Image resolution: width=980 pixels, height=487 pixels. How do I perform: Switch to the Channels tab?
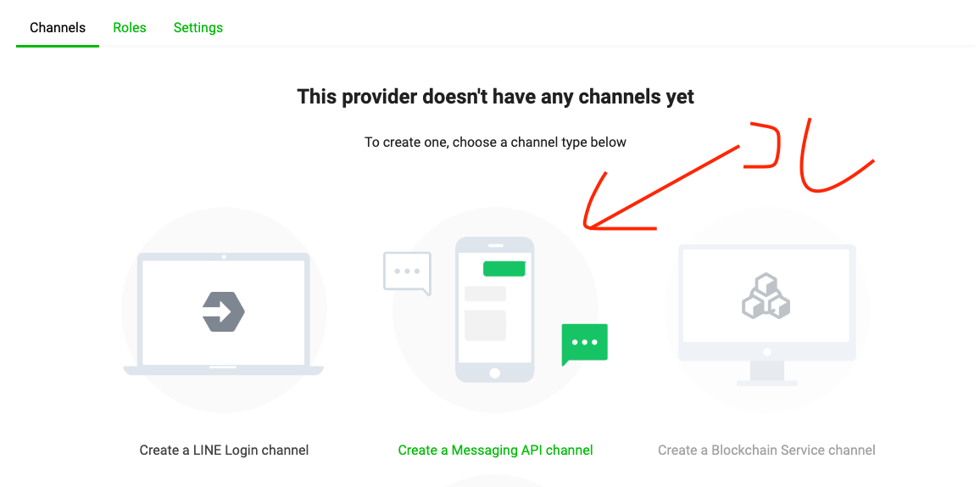click(58, 28)
